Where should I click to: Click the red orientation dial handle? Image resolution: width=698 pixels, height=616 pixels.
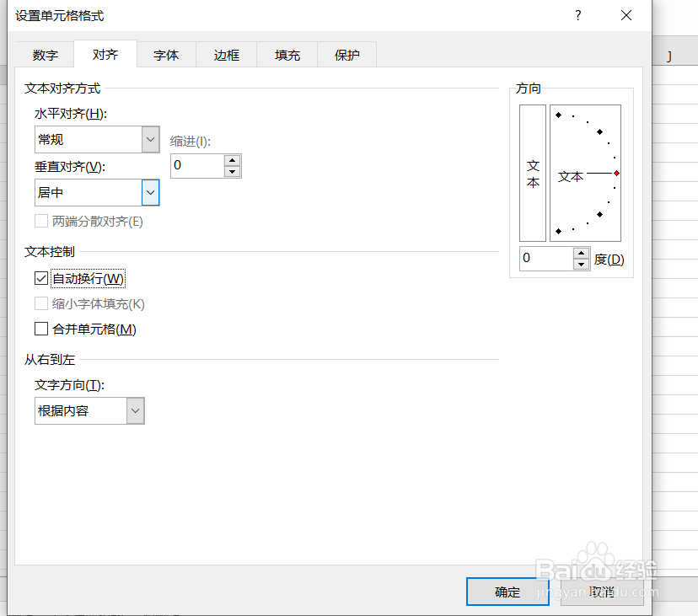[x=616, y=173]
